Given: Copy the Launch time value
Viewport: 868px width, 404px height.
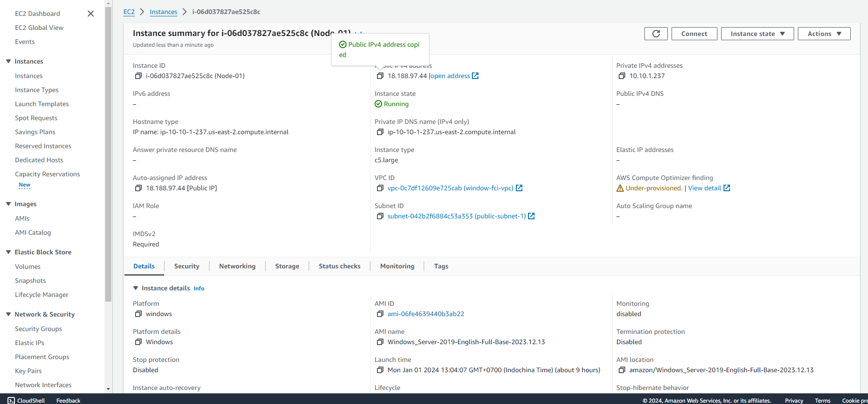Looking at the screenshot, I should click(380, 370).
